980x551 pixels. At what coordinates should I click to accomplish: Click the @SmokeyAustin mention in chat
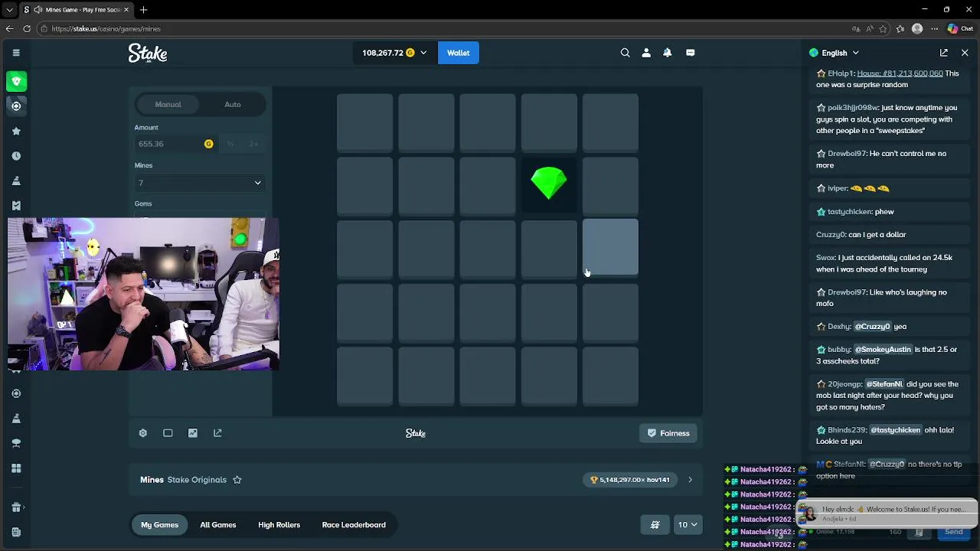[x=883, y=350]
